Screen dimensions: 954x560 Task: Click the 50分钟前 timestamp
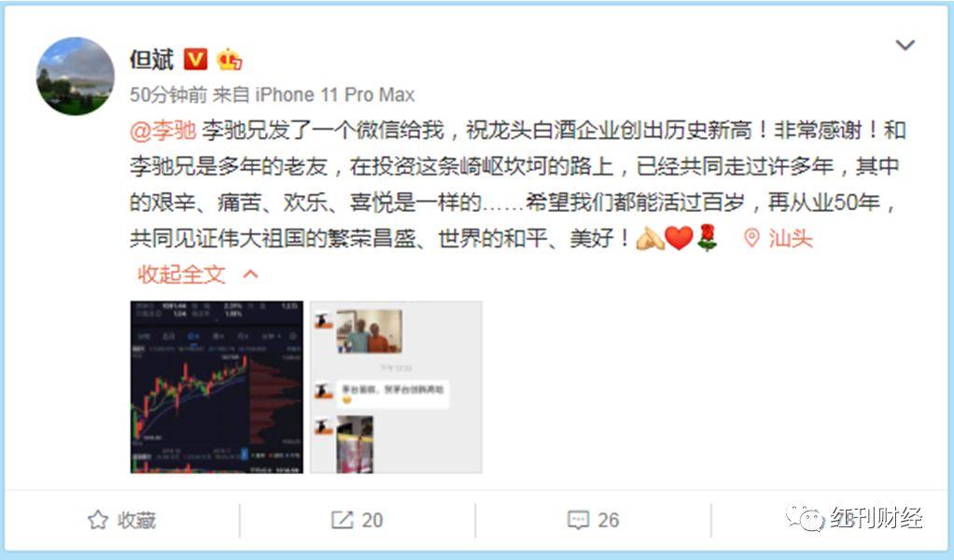pyautogui.click(x=168, y=95)
